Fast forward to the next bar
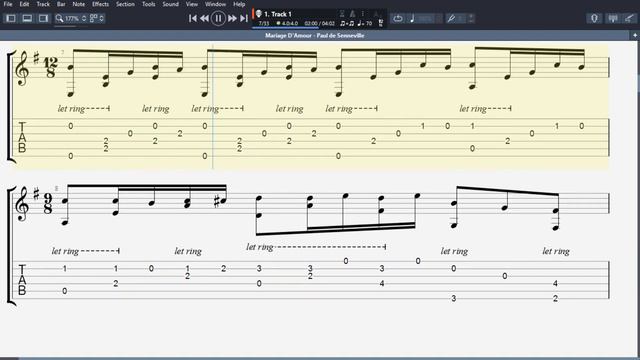Screen dimensions: 640x360 [x=232, y=18]
